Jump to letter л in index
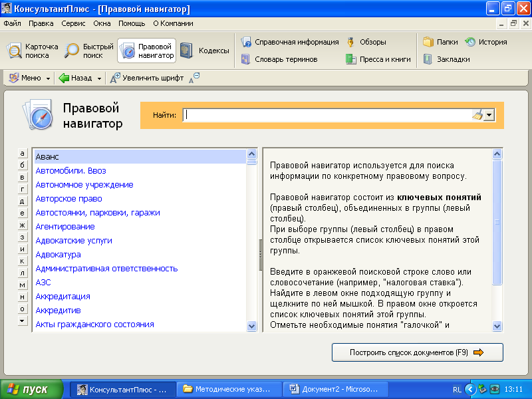 (x=22, y=273)
